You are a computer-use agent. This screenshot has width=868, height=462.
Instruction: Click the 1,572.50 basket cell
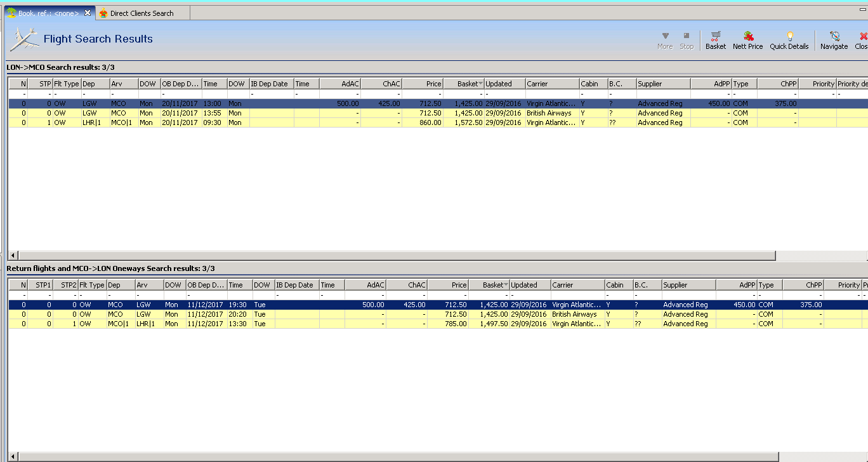(464, 122)
